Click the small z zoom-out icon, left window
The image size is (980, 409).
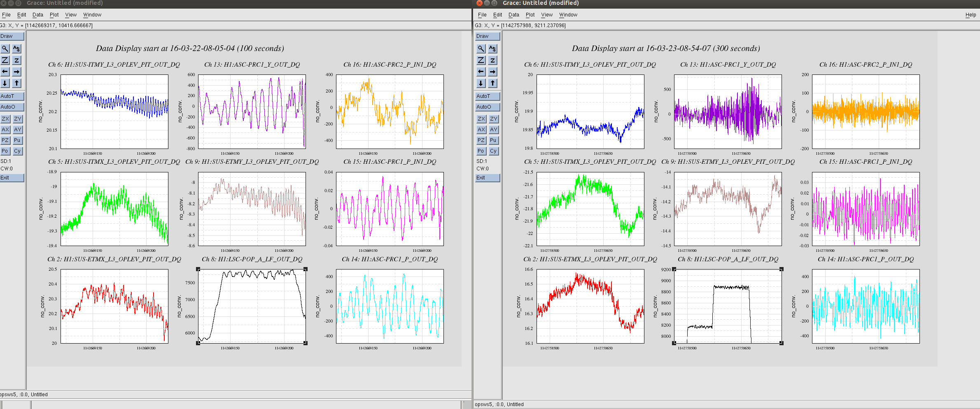click(16, 60)
